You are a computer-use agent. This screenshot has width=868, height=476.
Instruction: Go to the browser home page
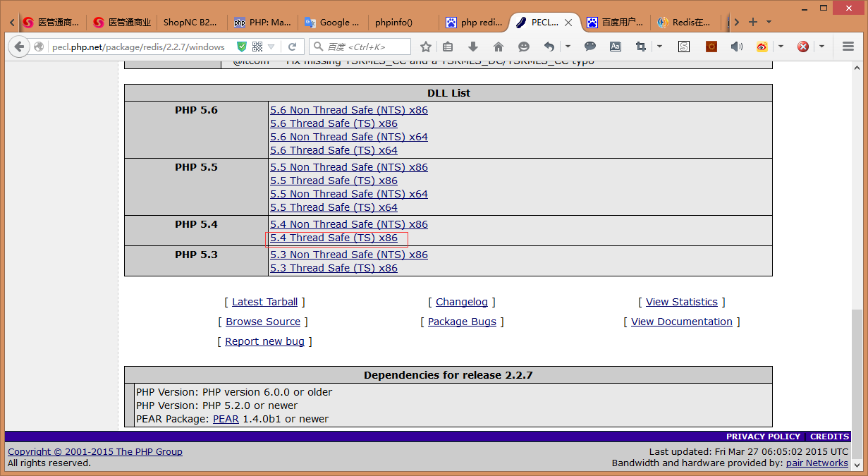click(499, 47)
